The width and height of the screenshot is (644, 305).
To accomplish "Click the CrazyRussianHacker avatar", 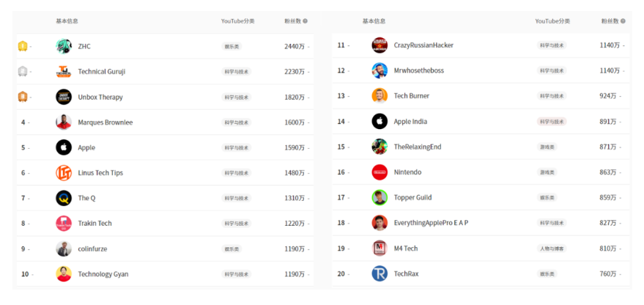I will click(x=380, y=45).
